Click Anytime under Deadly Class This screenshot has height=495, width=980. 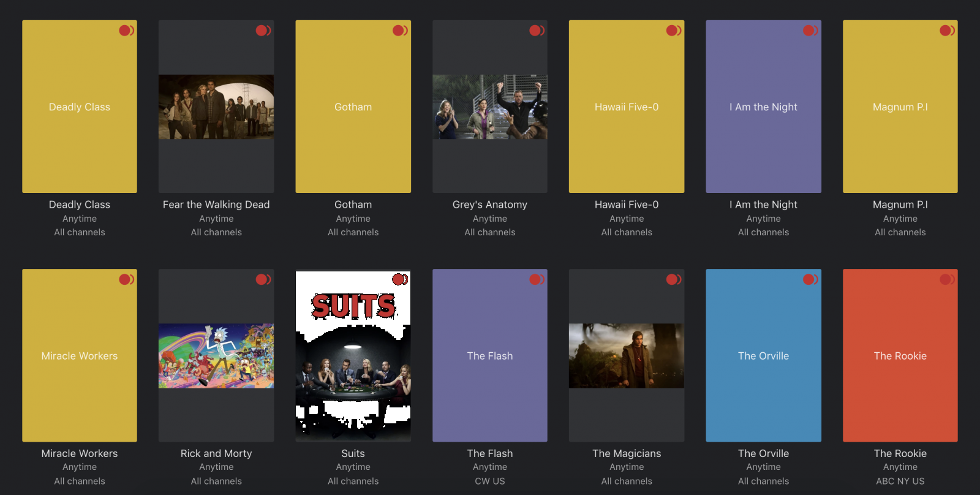(x=80, y=219)
